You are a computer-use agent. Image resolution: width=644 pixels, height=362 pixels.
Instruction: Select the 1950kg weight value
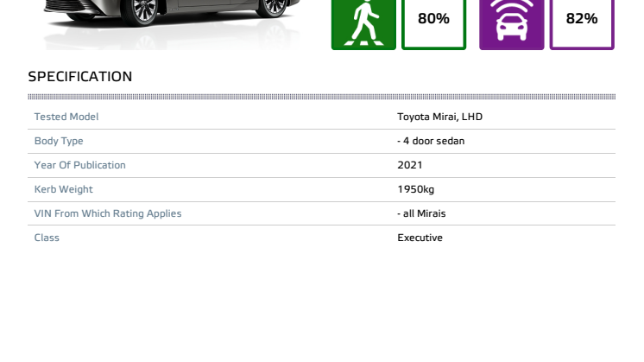click(415, 189)
